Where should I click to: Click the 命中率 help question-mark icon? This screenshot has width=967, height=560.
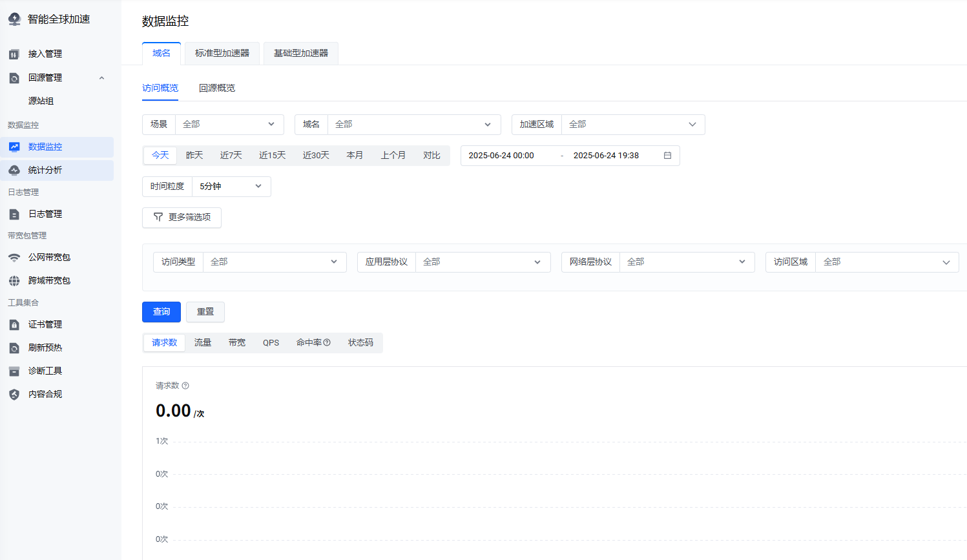click(328, 342)
